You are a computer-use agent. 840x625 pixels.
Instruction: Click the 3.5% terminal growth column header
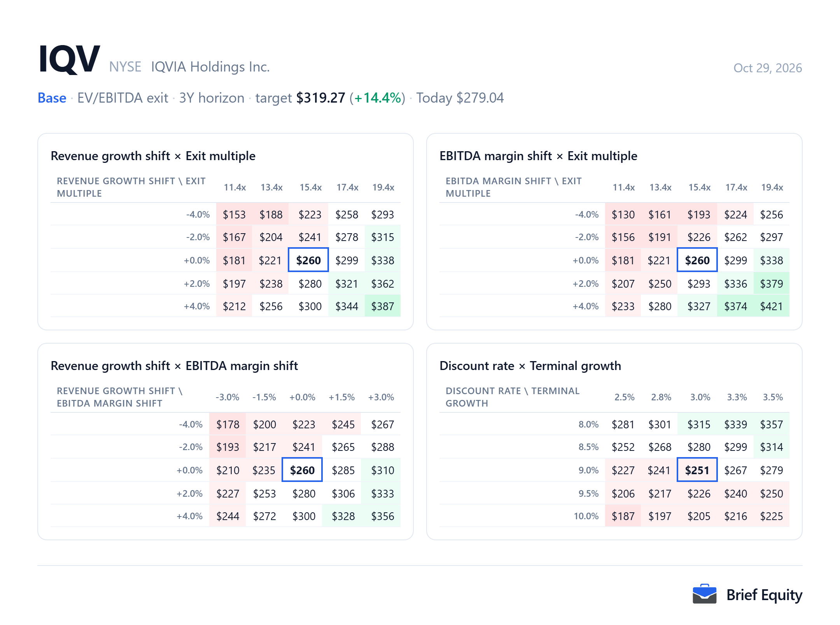(773, 397)
